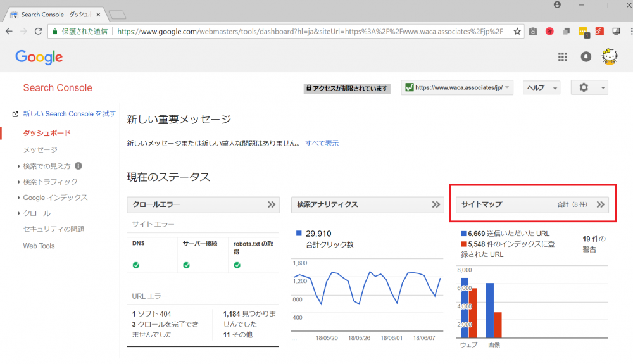Go back with the browser back arrow
Screen dimensions: 633x364
[x=9, y=32]
